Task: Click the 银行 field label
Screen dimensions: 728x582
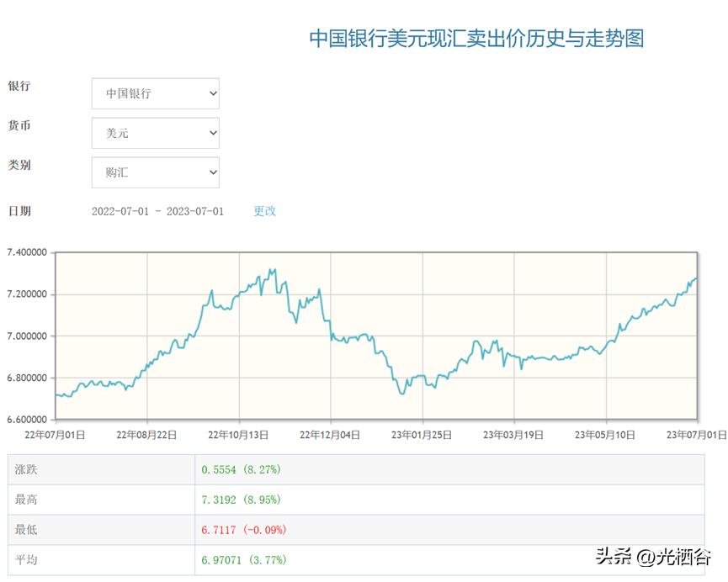Action: (19, 86)
